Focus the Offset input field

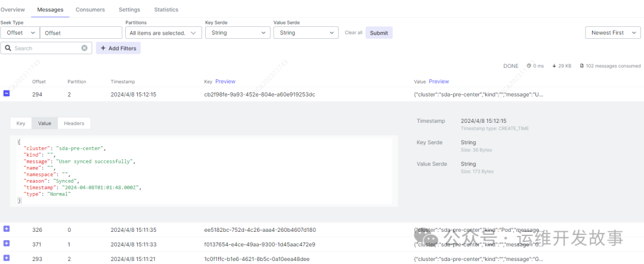click(81, 32)
